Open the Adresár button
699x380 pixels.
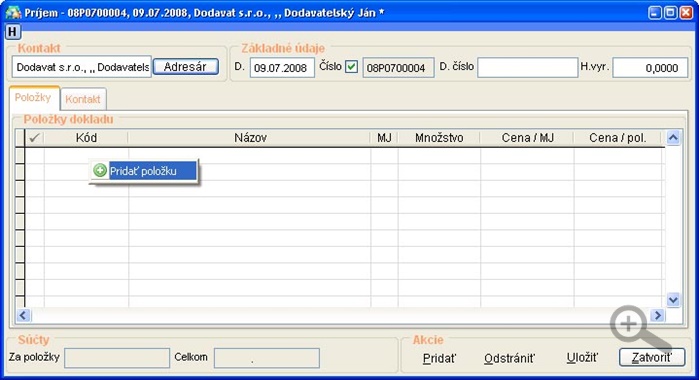pyautogui.click(x=185, y=67)
